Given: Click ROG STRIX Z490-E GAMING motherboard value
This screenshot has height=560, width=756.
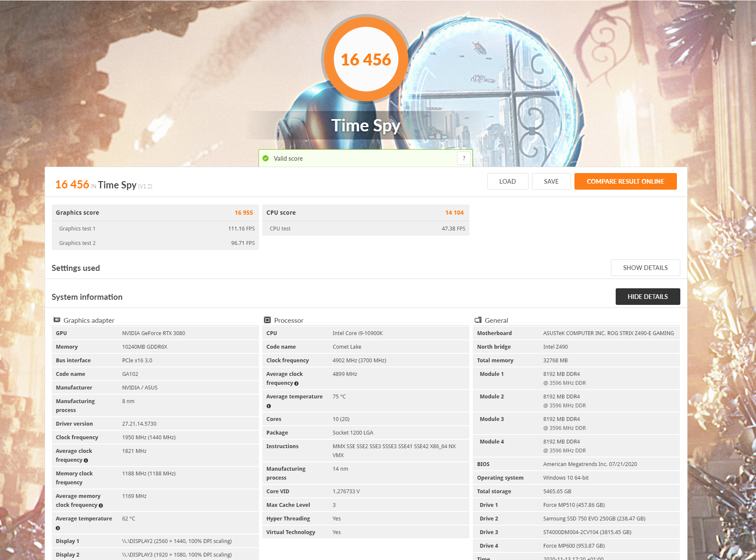Looking at the screenshot, I should click(x=608, y=333).
